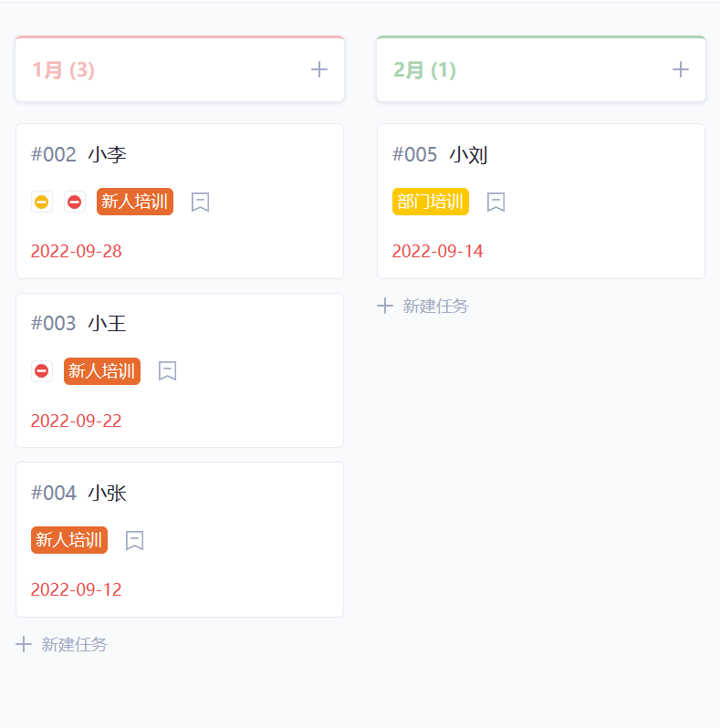Click bookmark icon on 小张 card
Image resolution: width=720 pixels, height=728 pixels.
(x=135, y=540)
